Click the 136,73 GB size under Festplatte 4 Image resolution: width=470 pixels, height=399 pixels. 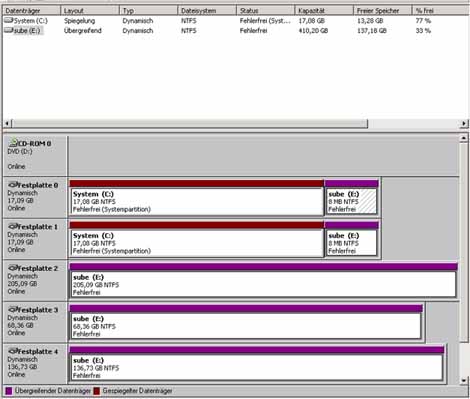click(22, 367)
